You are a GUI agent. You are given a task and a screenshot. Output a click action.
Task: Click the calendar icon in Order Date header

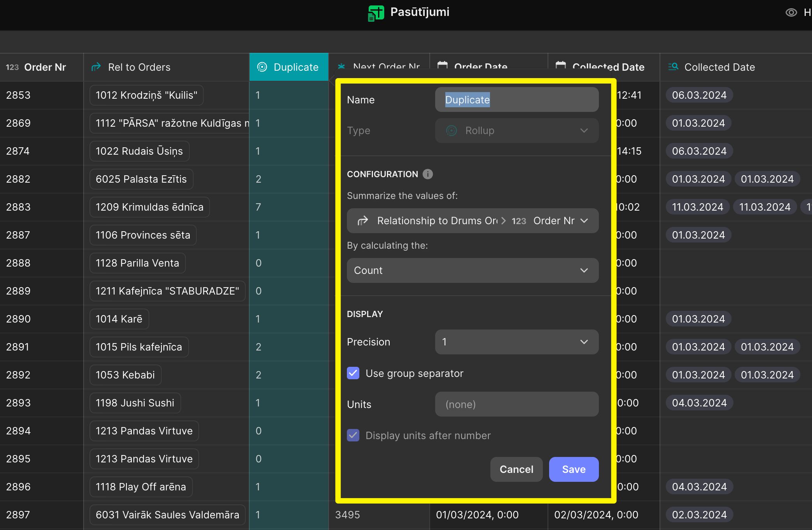coord(442,65)
